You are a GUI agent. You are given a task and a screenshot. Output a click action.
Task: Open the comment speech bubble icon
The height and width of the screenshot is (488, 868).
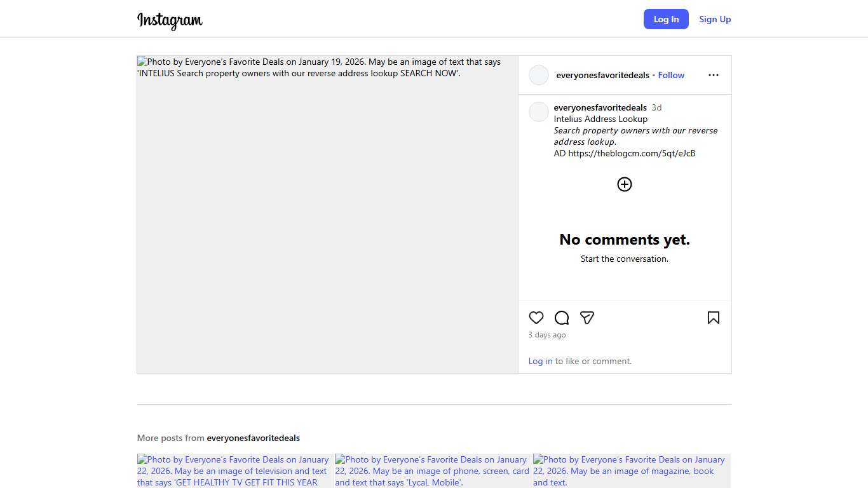click(562, 318)
